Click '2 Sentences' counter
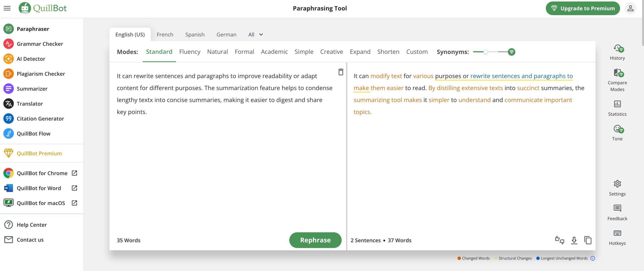The height and width of the screenshot is (271, 644). coord(366,241)
